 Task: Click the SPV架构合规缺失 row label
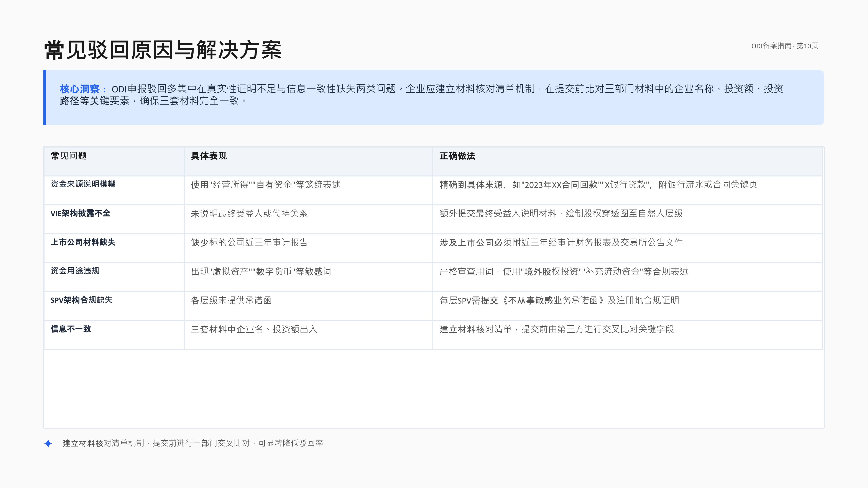81,300
